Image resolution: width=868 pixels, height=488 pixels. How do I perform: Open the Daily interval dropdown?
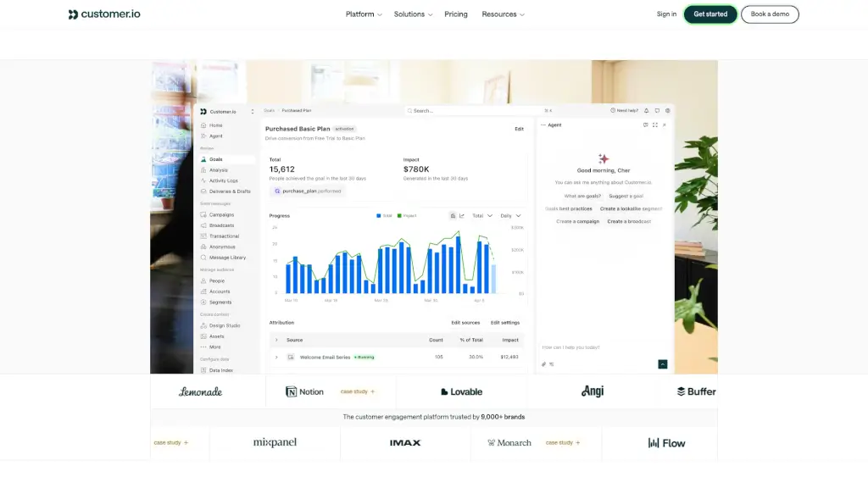click(x=510, y=216)
